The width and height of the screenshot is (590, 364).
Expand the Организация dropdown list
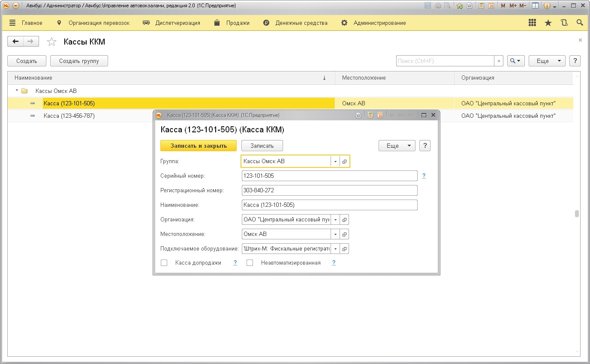[335, 220]
